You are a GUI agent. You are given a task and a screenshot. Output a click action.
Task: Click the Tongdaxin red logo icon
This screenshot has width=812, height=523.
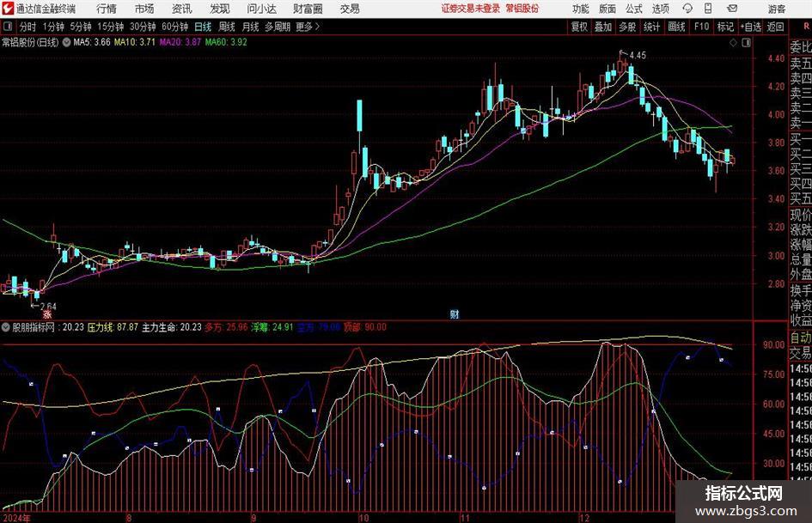click(8, 9)
